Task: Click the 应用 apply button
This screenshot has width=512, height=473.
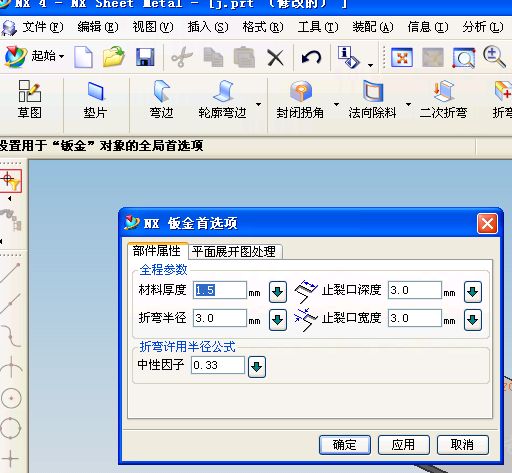Action: [x=403, y=445]
